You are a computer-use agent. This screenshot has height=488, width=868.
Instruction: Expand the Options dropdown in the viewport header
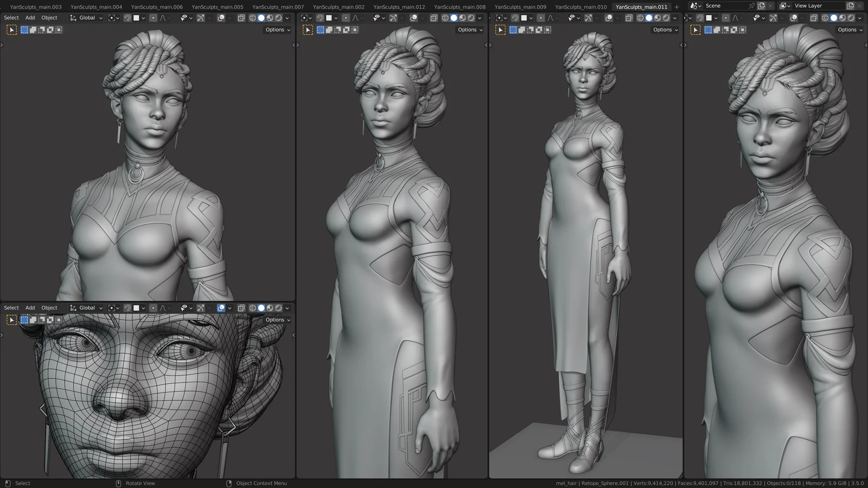click(277, 30)
